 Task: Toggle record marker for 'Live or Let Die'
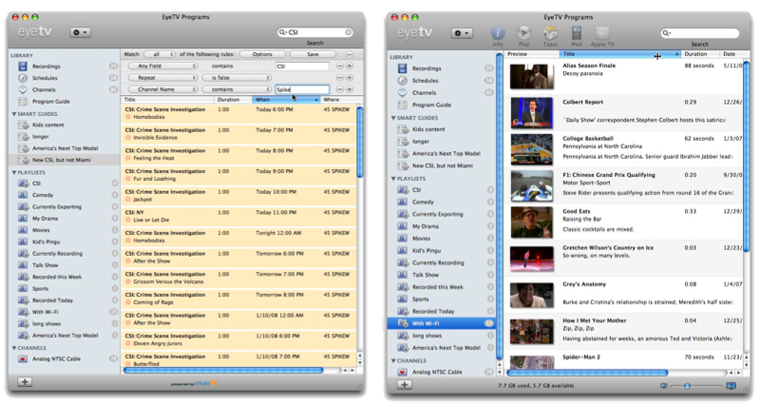coord(128,220)
